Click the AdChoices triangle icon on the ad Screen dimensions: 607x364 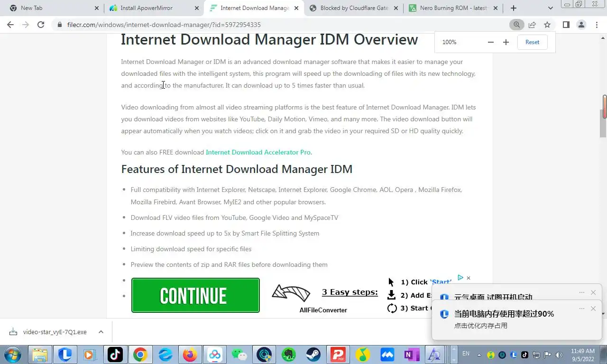click(460, 278)
